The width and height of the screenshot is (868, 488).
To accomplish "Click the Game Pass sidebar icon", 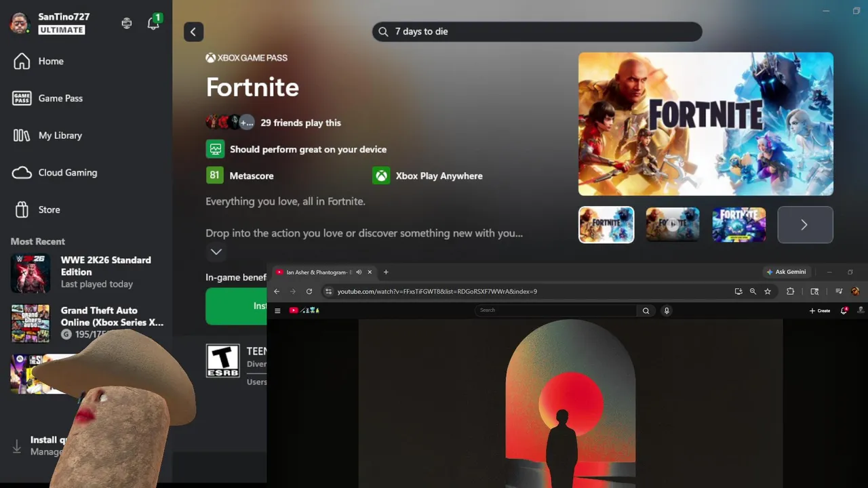I will pos(22,98).
